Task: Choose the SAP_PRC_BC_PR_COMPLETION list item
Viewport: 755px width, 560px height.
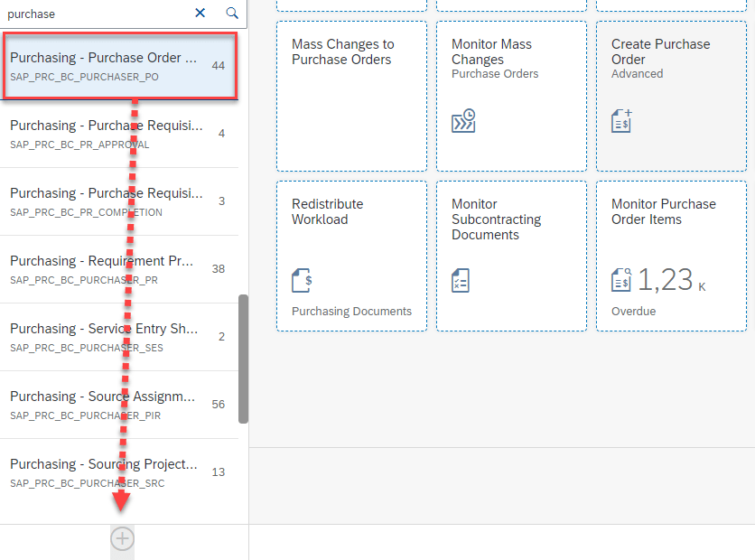Action: click(119, 201)
